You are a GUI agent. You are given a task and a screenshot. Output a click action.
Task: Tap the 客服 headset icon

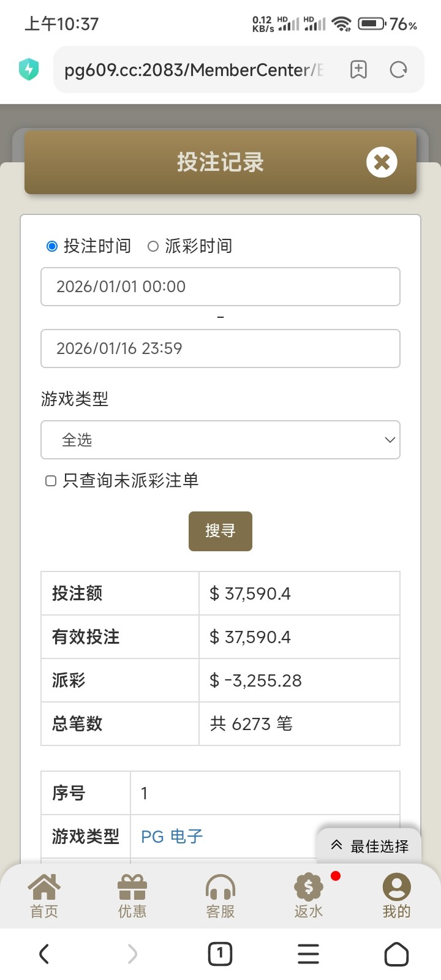click(x=221, y=887)
